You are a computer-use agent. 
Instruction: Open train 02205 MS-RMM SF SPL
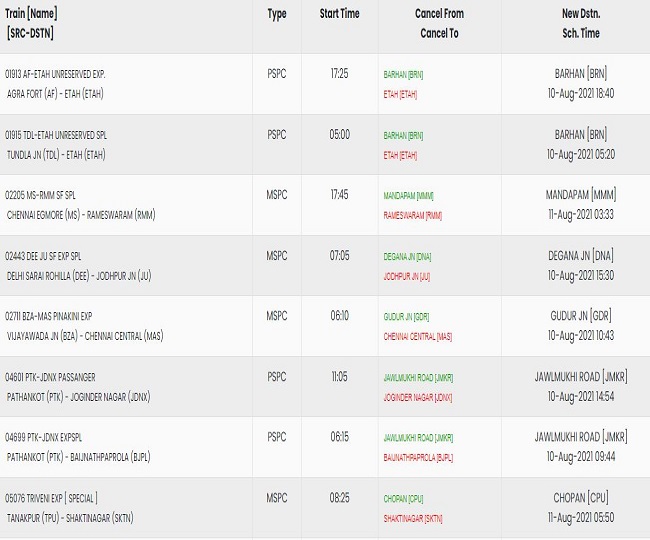(40, 195)
